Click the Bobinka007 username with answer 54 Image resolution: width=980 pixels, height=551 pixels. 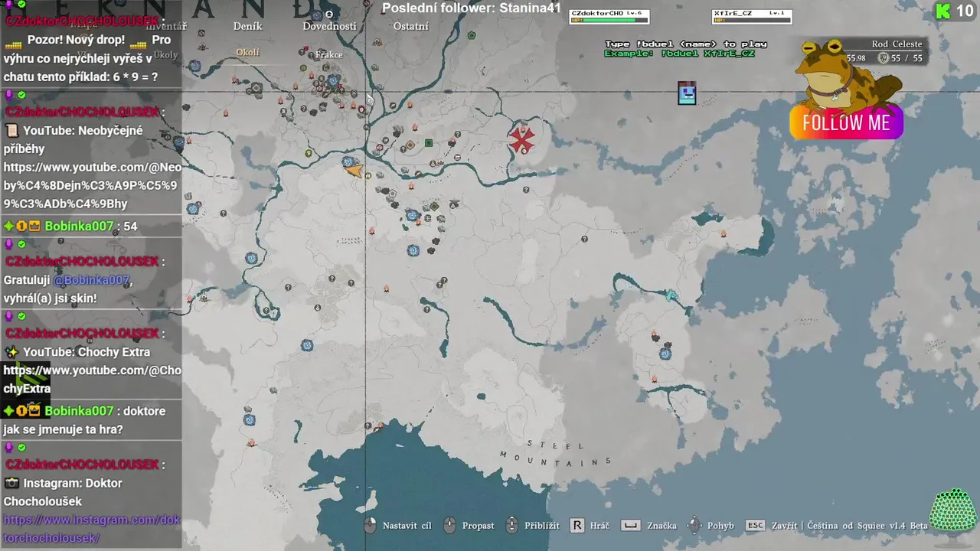point(79,226)
